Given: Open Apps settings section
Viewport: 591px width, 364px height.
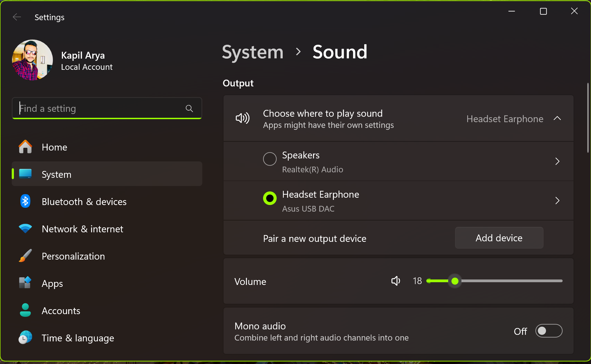Looking at the screenshot, I should [52, 284].
